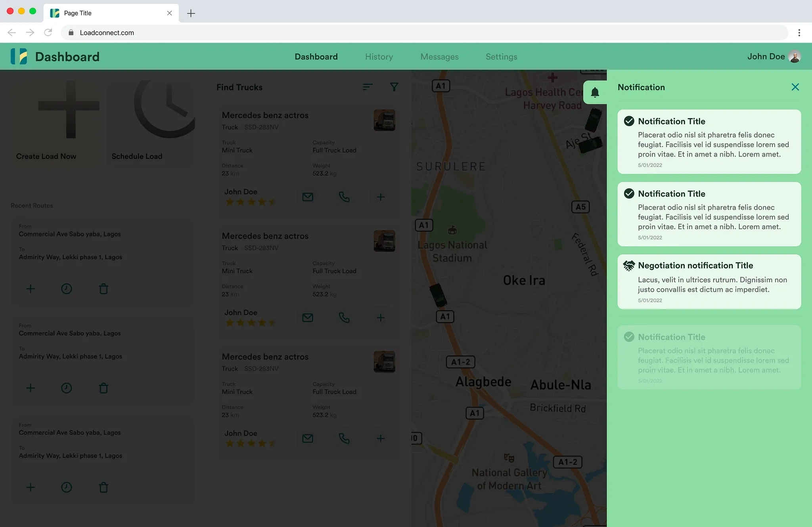
Task: Email the first Mercedes benz actros driver
Action: coord(308,197)
